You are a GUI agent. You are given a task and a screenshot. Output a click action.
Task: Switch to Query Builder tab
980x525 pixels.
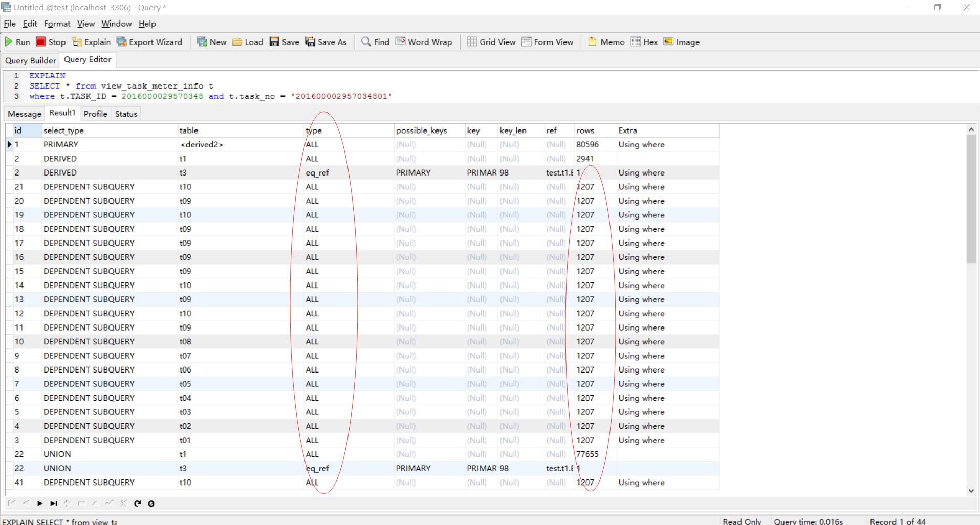30,60
